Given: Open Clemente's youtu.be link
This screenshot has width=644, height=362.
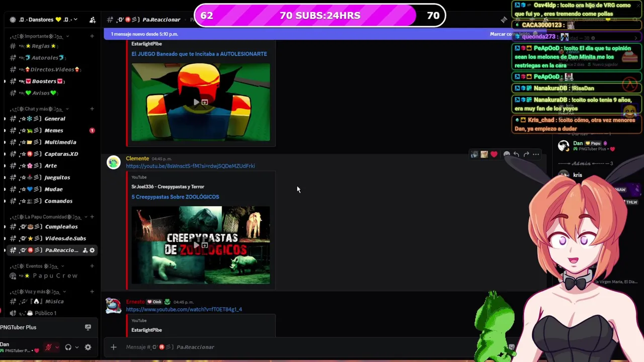Looking at the screenshot, I should 190,166.
